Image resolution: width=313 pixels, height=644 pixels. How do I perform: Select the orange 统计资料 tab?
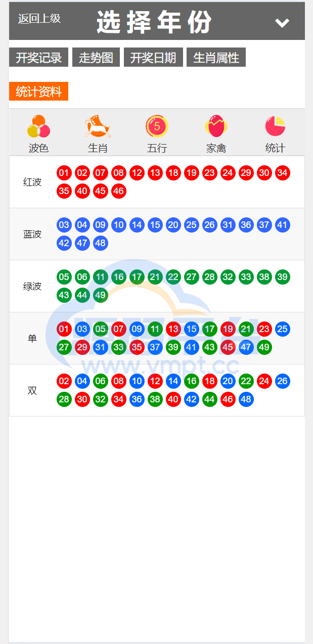pos(38,91)
